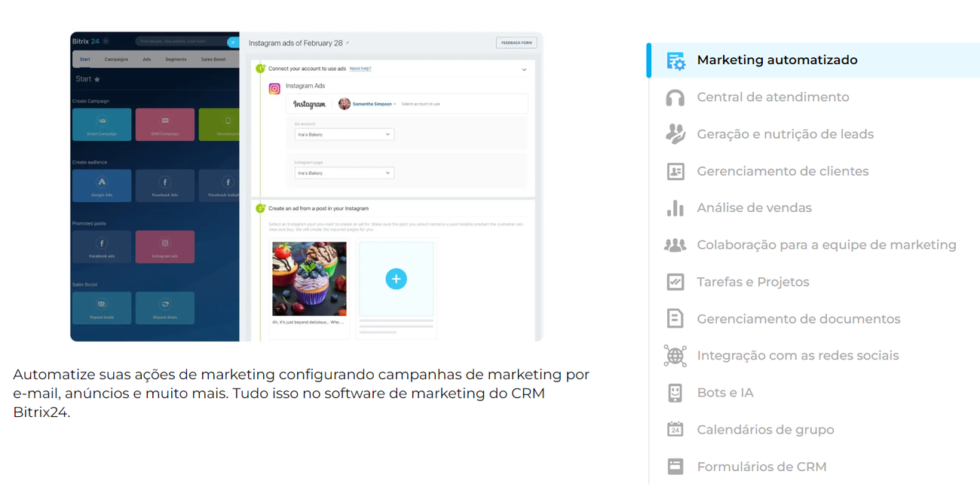Viewport: 980px width, 490px height.
Task: Select the Marketing automatizado gear icon
Action: (675, 60)
